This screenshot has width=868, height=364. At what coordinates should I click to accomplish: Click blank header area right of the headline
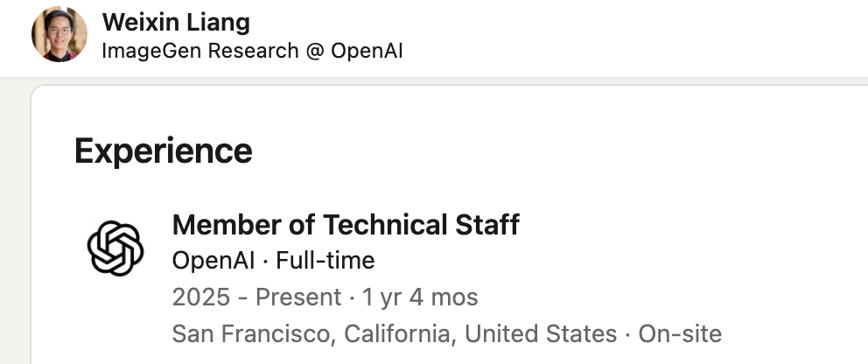click(x=630, y=39)
